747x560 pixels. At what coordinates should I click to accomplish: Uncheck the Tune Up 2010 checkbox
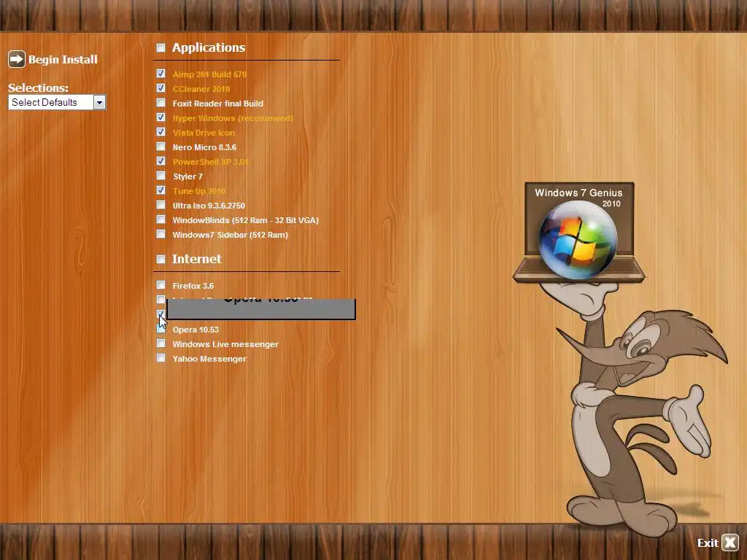tap(161, 190)
